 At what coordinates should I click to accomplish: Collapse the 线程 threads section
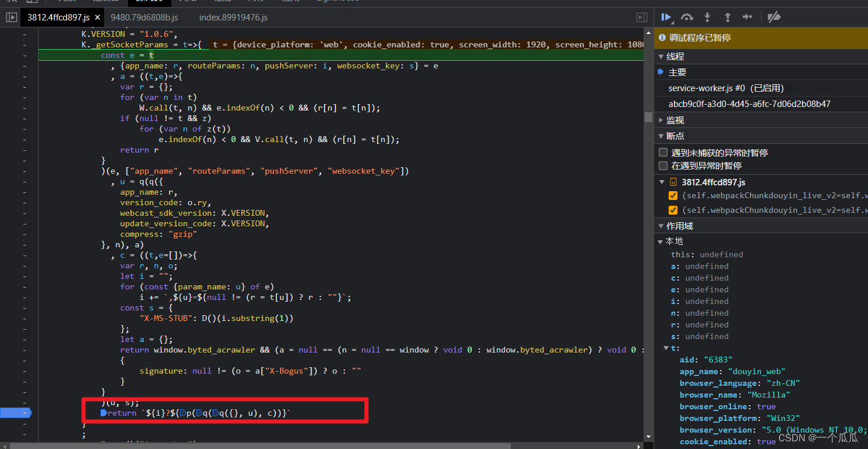(661, 57)
